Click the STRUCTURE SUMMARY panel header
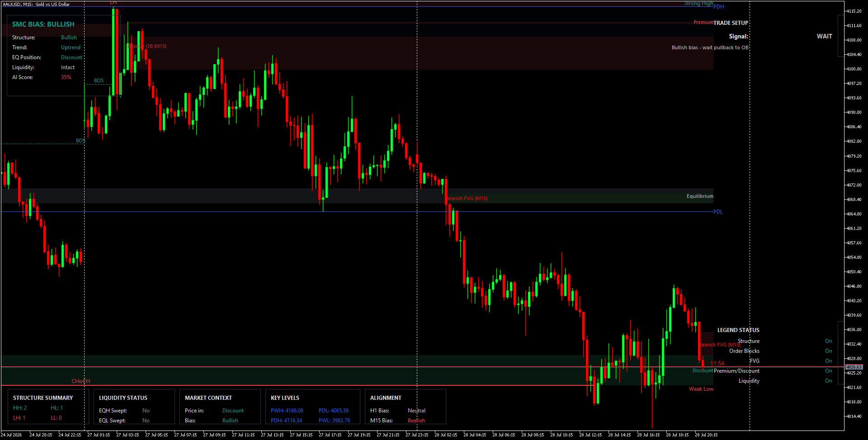868x440 pixels. [x=43, y=398]
